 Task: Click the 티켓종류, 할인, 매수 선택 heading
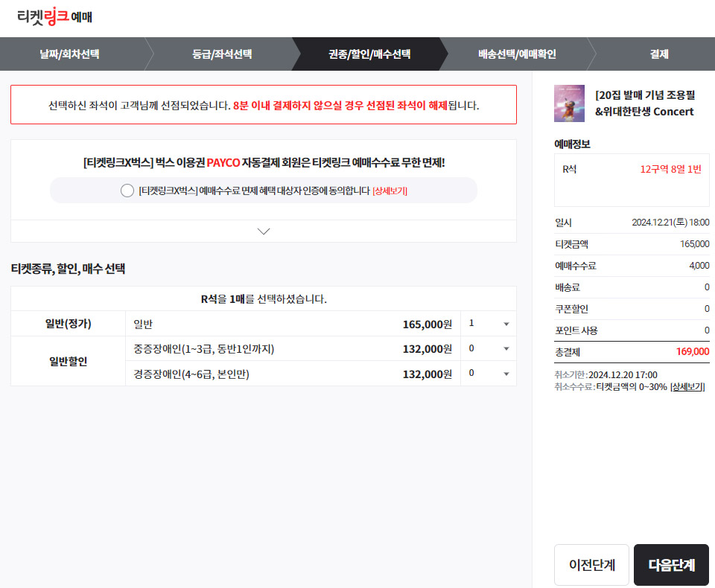(x=68, y=269)
